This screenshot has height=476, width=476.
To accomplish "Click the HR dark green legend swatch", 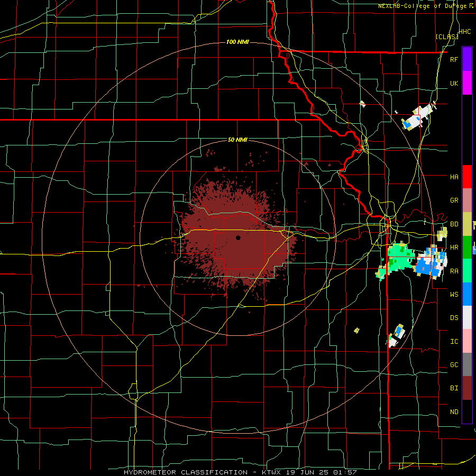I will 467,248.
